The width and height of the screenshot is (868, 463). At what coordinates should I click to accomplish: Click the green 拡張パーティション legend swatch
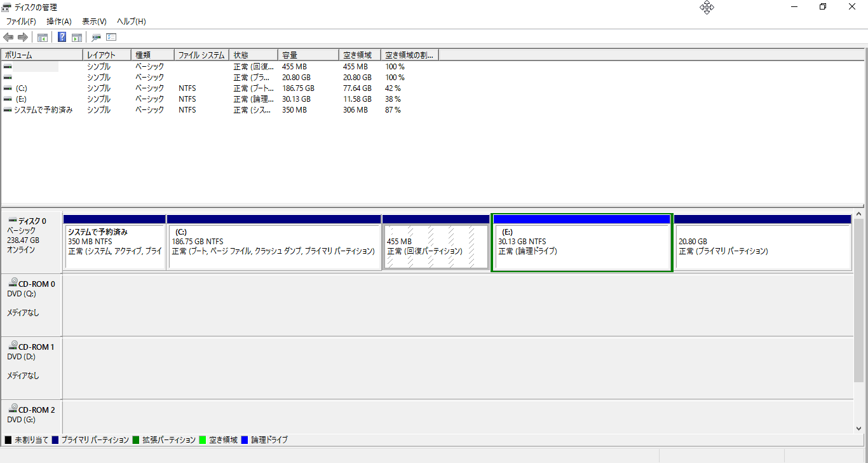(136, 440)
